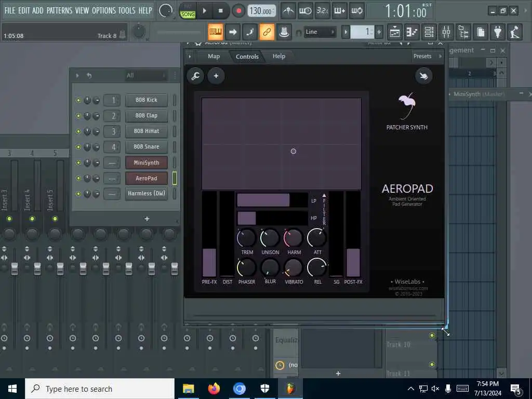
Task: Click the magnet snap icon
Action: click(x=299, y=33)
